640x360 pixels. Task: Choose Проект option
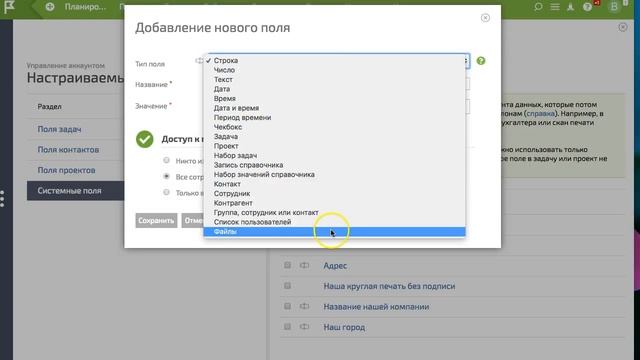334,146
